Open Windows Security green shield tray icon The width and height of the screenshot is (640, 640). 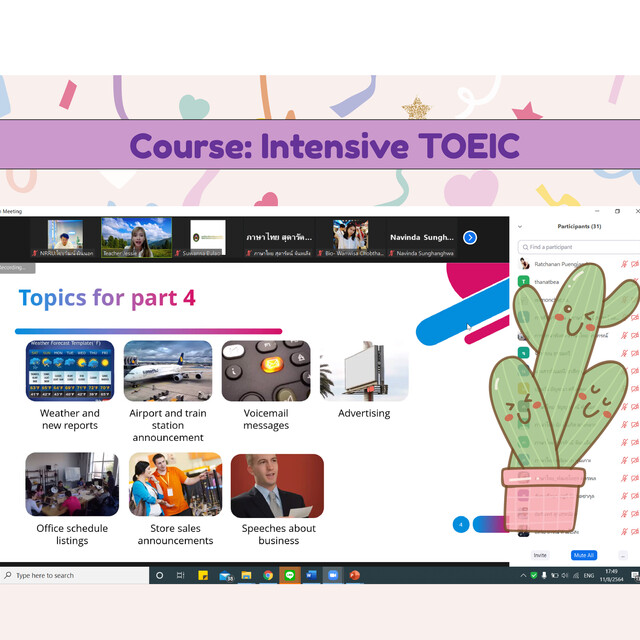(x=533, y=576)
